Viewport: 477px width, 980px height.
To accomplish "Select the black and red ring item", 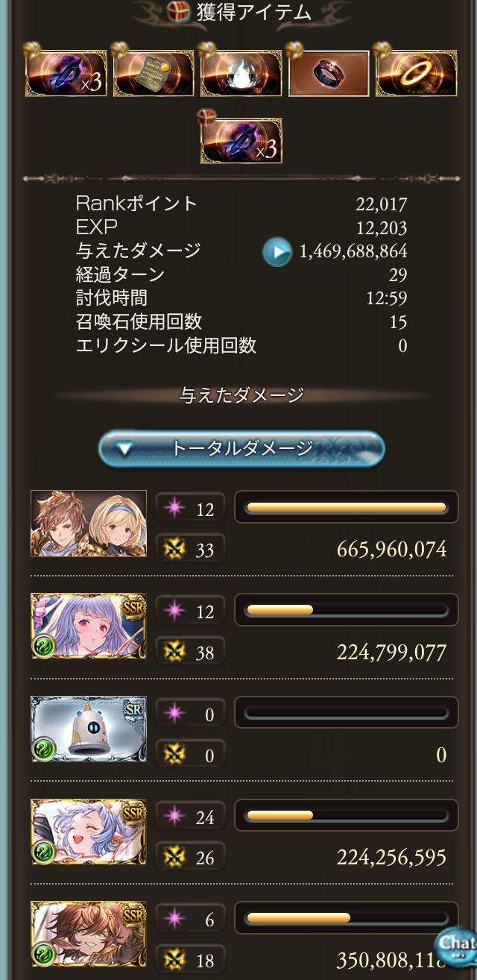I will click(x=329, y=74).
